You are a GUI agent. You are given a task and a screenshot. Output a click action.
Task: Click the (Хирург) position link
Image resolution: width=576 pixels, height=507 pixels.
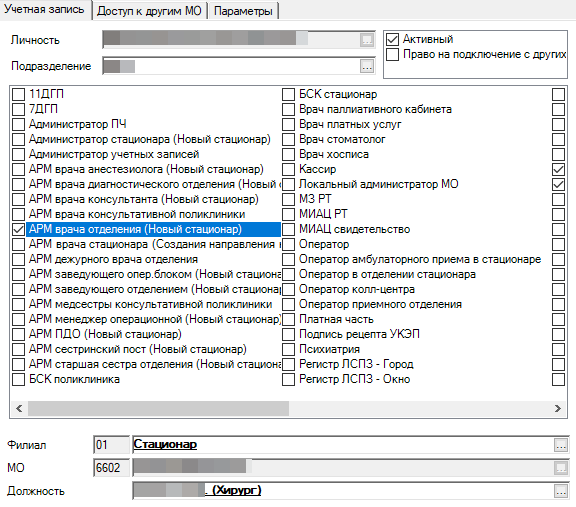(237, 490)
